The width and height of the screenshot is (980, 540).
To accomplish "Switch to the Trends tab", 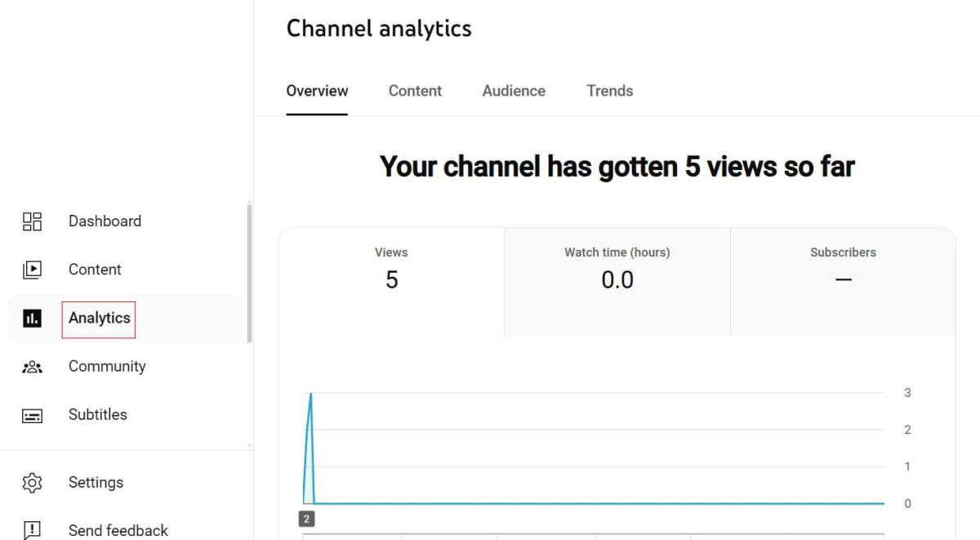I will (610, 91).
